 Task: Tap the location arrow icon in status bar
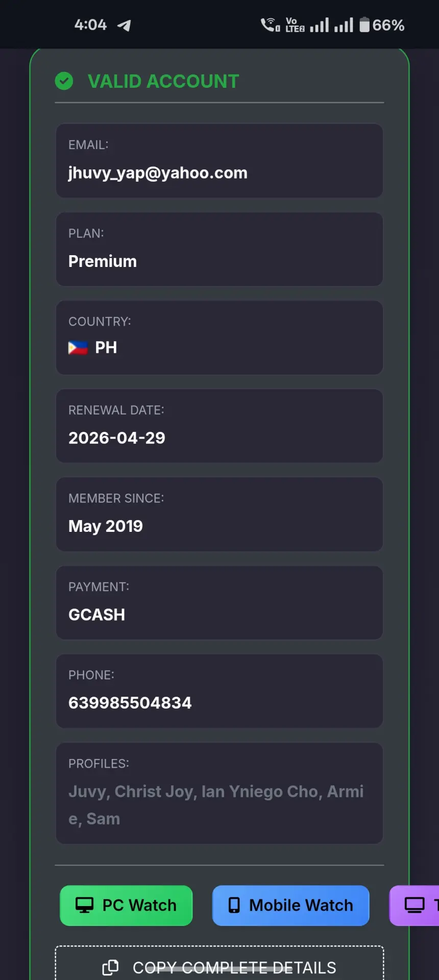(124, 25)
